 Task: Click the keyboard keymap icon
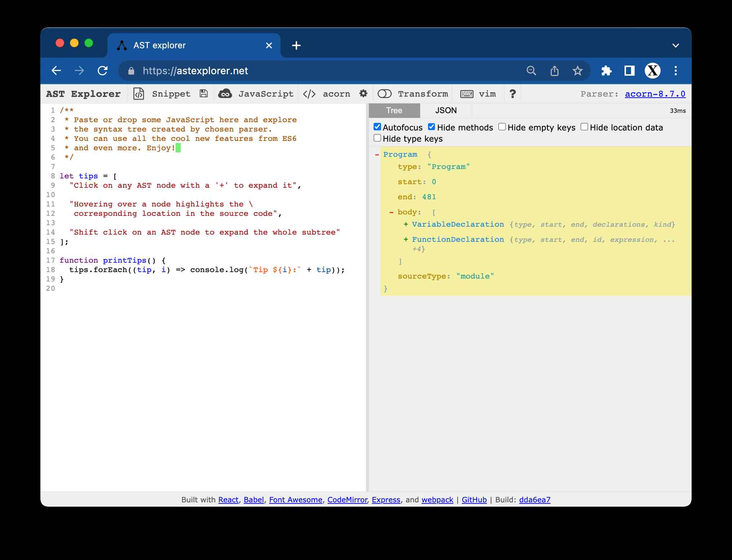pyautogui.click(x=467, y=94)
